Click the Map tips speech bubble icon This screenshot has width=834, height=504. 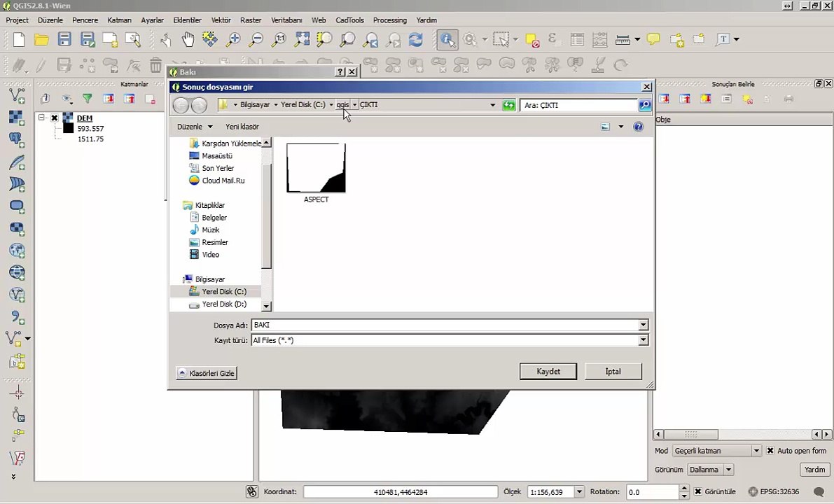653,39
